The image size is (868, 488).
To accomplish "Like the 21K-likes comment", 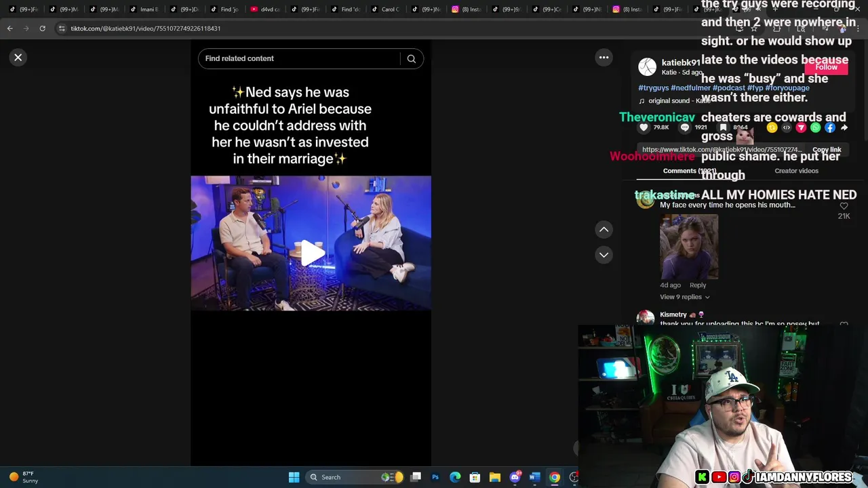I will (x=844, y=206).
